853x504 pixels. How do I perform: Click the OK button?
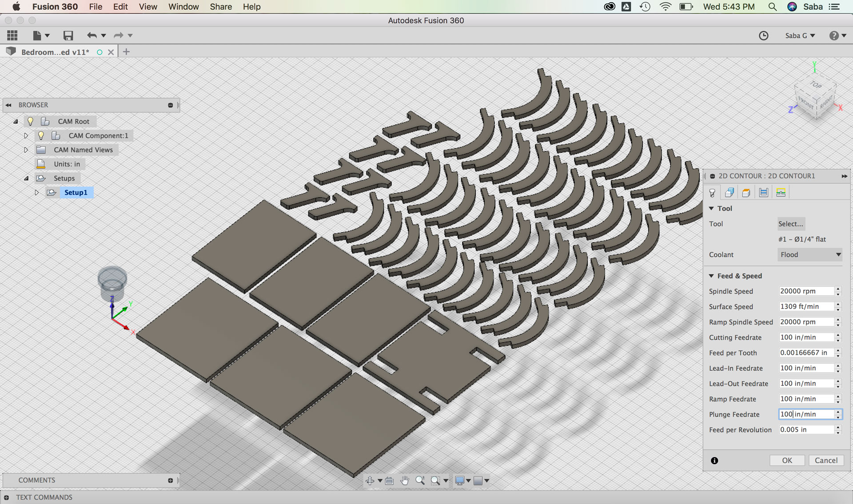[x=787, y=460]
